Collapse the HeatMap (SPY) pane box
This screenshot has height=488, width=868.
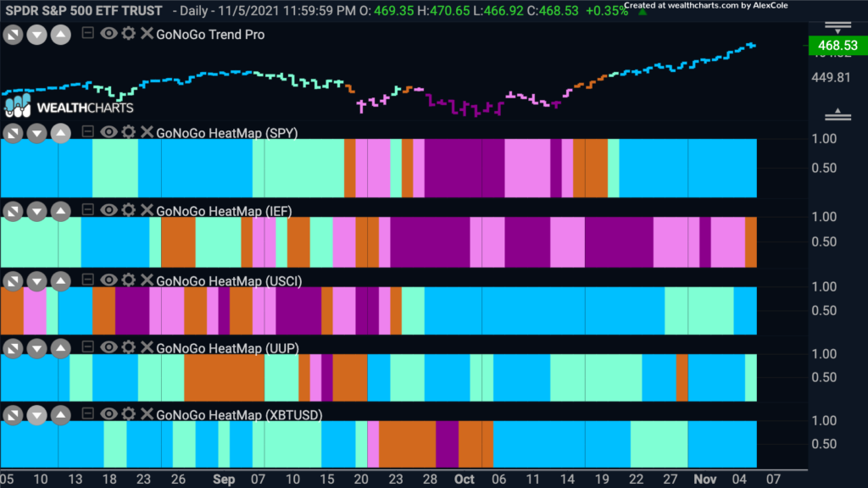tap(87, 131)
